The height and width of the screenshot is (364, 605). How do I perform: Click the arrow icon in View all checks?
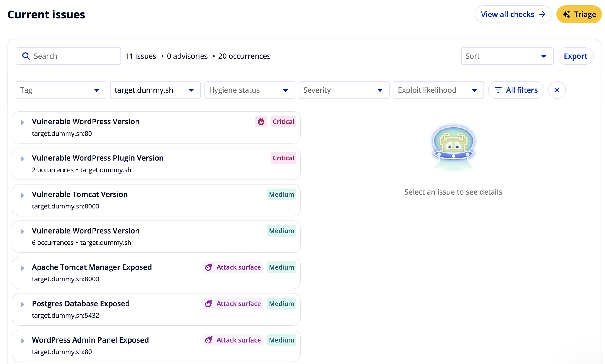pyautogui.click(x=542, y=14)
